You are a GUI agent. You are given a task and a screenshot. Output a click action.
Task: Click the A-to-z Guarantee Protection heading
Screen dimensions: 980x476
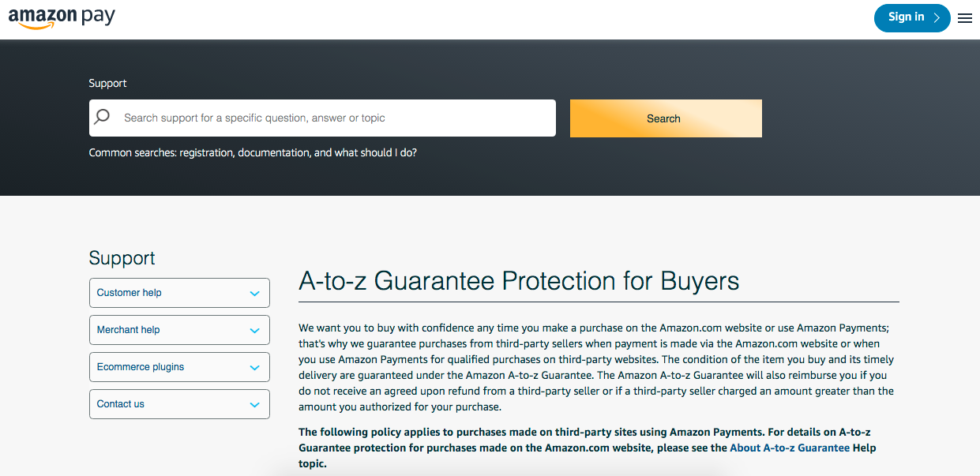[x=519, y=281]
